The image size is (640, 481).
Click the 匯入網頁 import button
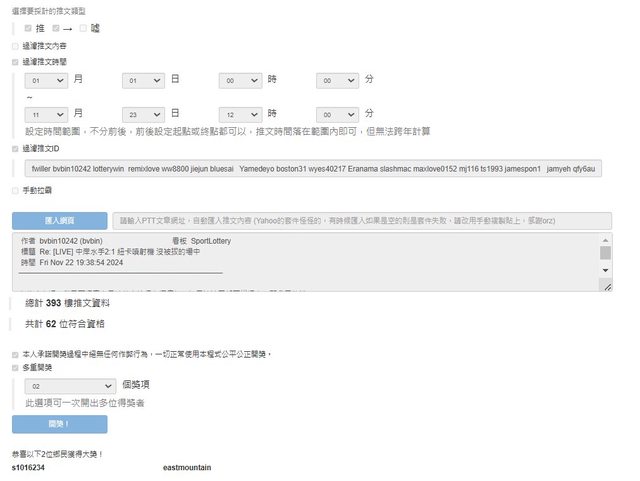(x=59, y=220)
